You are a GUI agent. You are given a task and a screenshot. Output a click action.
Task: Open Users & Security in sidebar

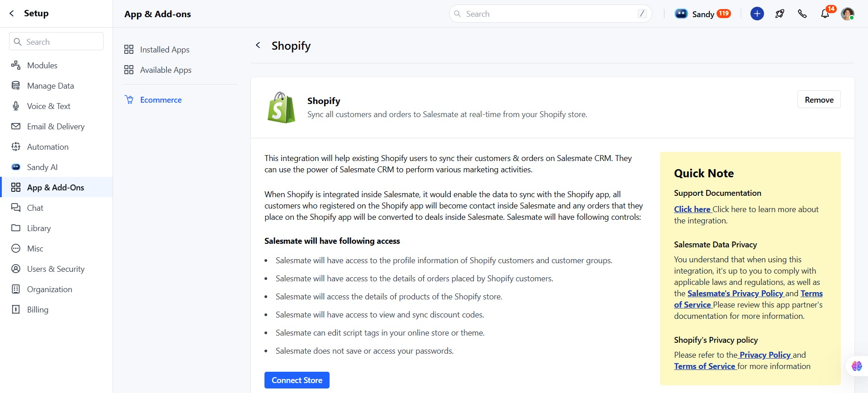(x=56, y=269)
